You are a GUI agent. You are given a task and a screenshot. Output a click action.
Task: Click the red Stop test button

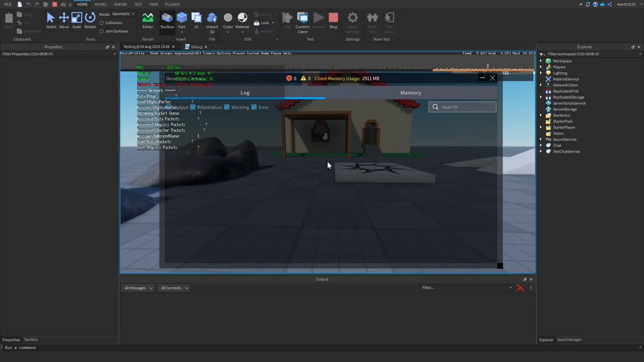click(x=333, y=20)
